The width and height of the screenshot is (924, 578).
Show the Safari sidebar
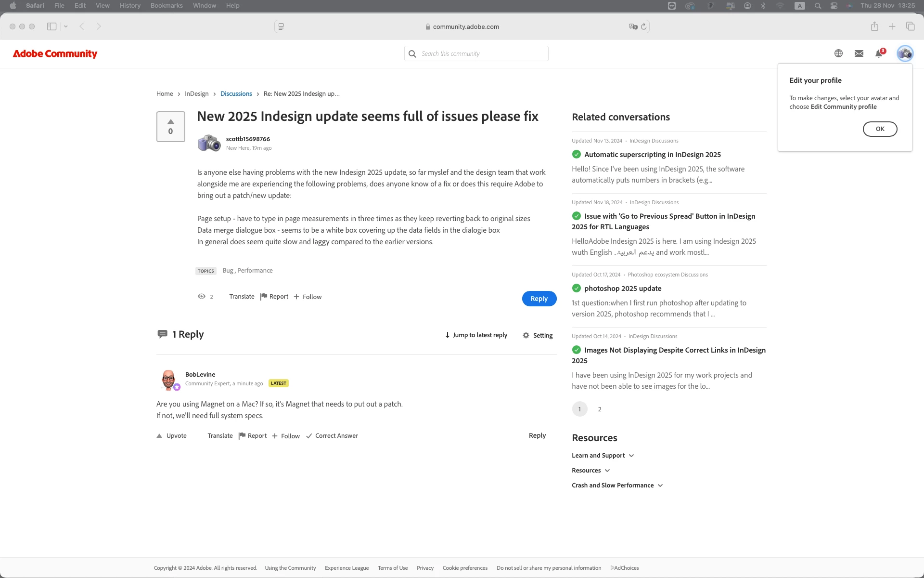point(51,26)
